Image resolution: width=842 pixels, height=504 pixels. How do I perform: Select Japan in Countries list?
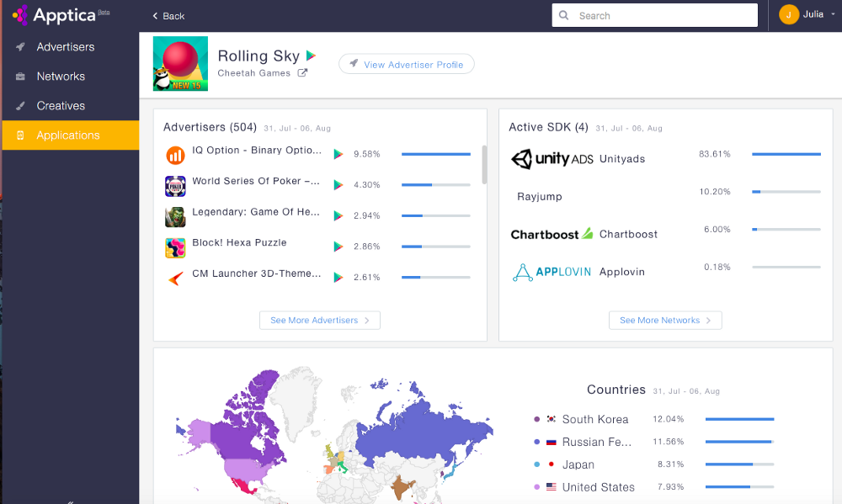point(578,464)
